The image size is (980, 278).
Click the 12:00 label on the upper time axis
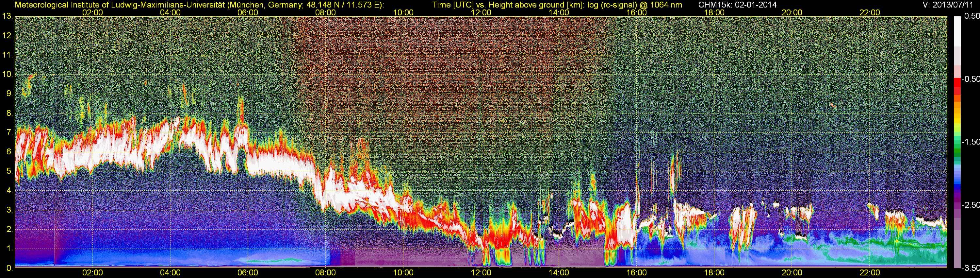[x=481, y=12]
